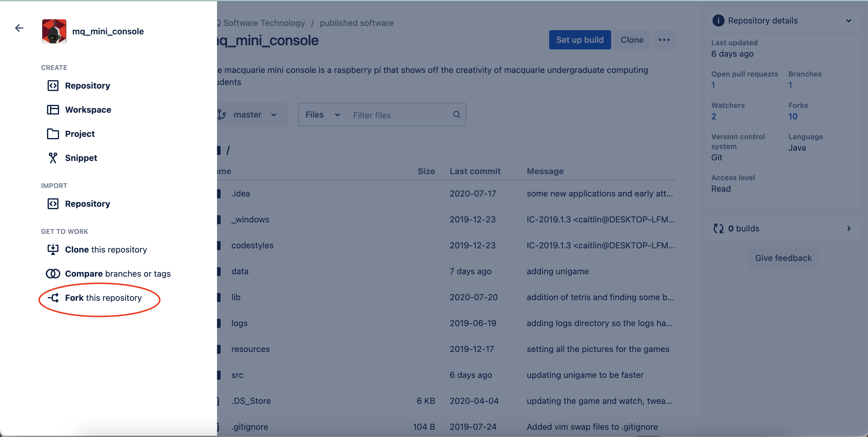Screen dimensions: 868x437
Task: Click the mq_mini_console repository avatar
Action: [54, 31]
